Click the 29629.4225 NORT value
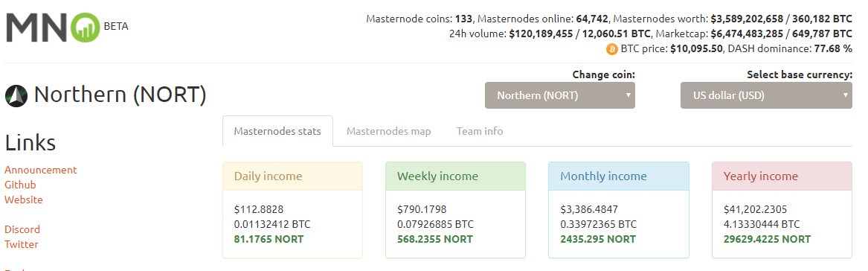 pyautogui.click(x=768, y=240)
